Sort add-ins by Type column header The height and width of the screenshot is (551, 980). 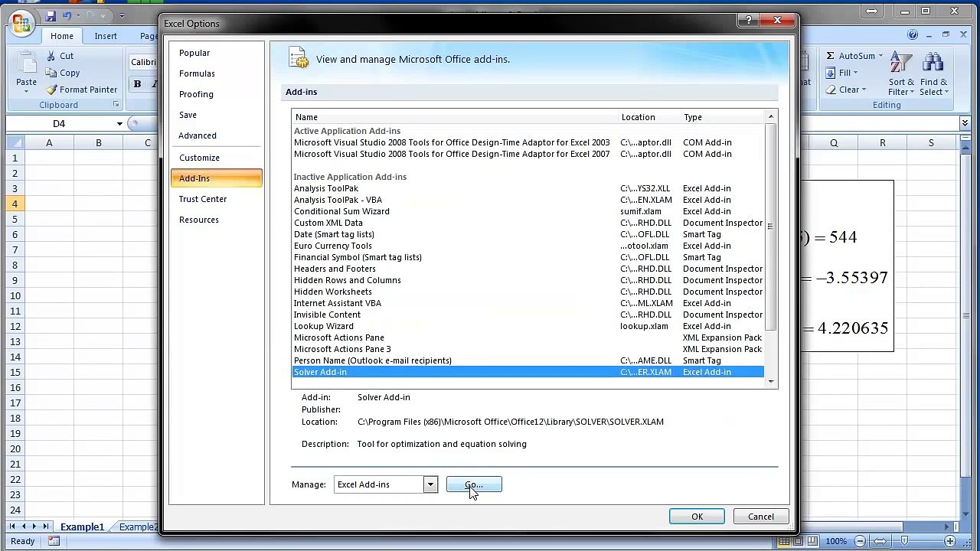(x=722, y=117)
